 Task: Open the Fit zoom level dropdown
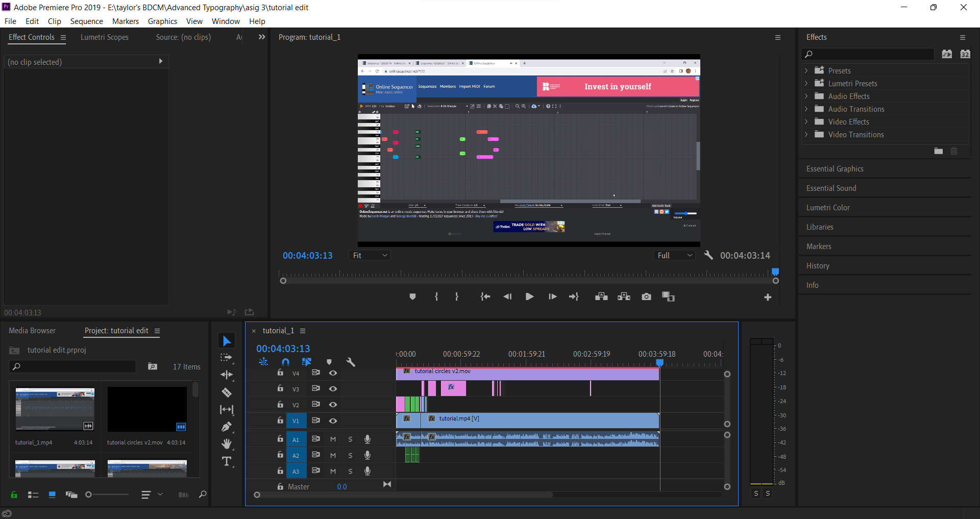370,255
